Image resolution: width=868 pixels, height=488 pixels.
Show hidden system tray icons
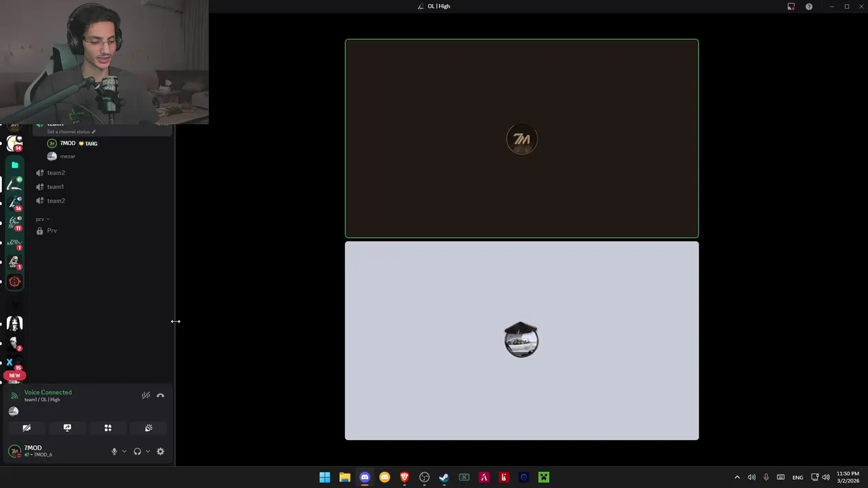point(737,477)
